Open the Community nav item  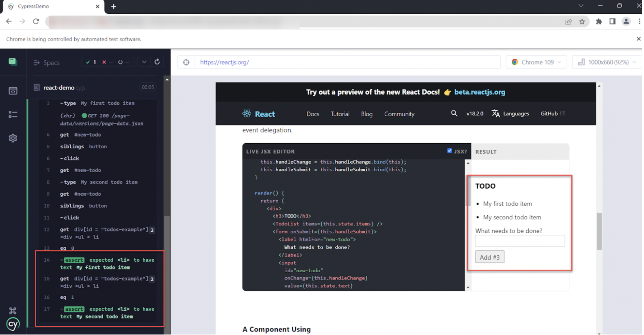click(399, 114)
